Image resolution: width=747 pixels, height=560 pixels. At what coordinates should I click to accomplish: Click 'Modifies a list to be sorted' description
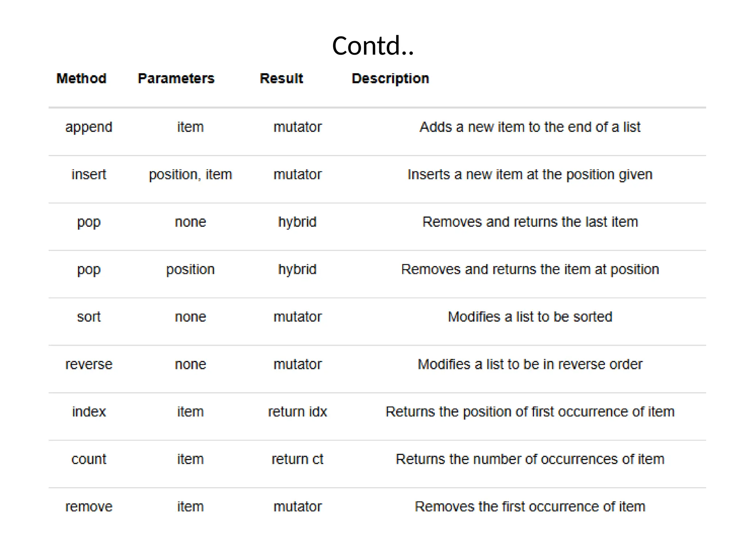pyautogui.click(x=530, y=317)
